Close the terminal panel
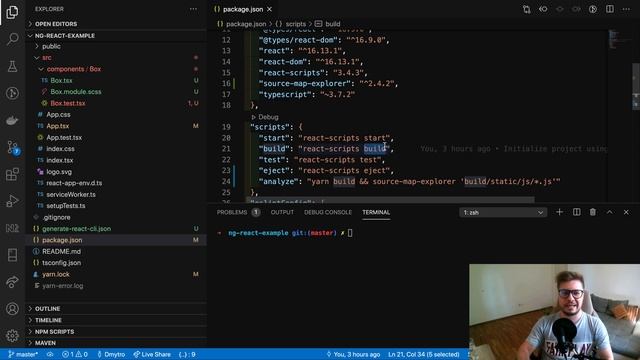Screen dimensions: 640x360 [x=626, y=212]
